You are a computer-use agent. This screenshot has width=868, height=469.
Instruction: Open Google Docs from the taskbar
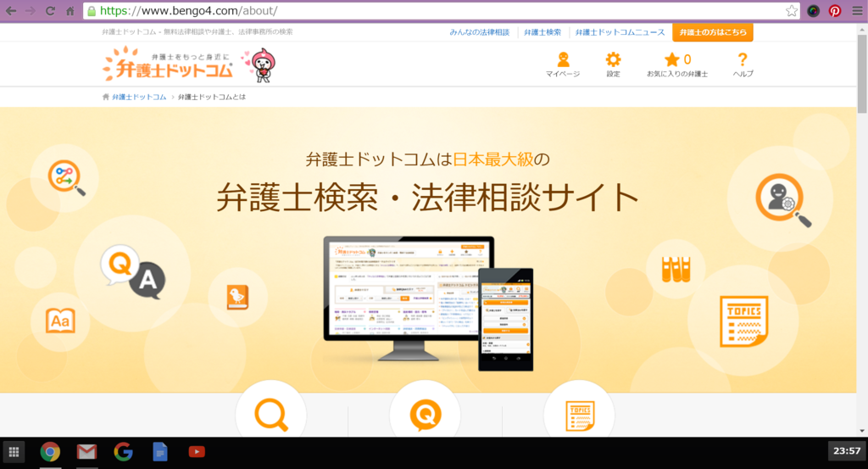click(160, 452)
